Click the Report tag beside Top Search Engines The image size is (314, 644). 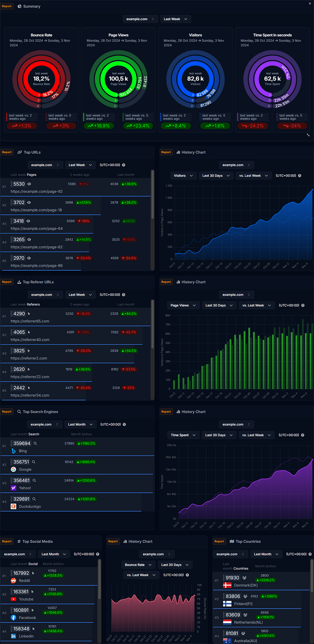tap(7, 412)
